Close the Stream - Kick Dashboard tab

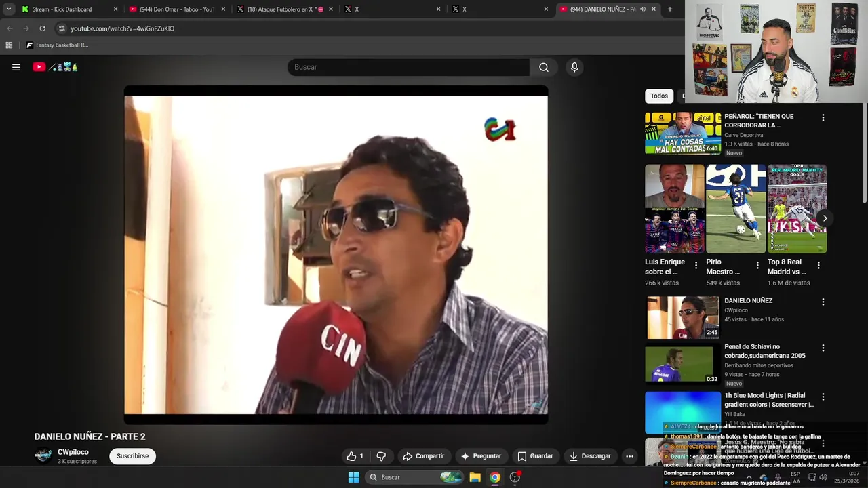click(115, 9)
